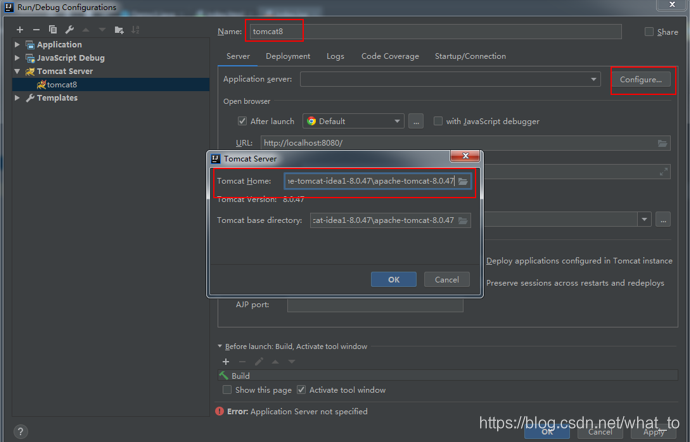Add before launch task plus icon
This screenshot has width=690, height=442.
226,361
